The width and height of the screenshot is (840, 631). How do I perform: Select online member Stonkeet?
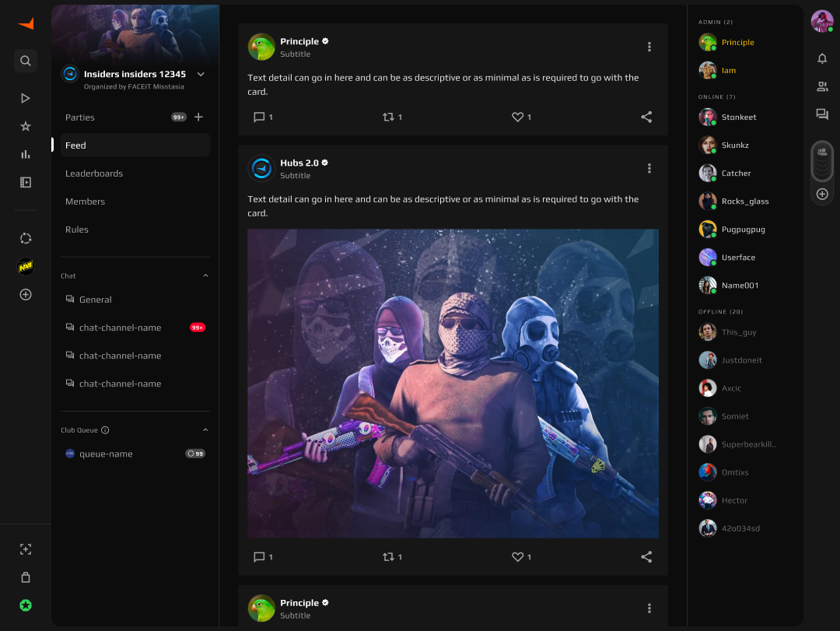728,117
